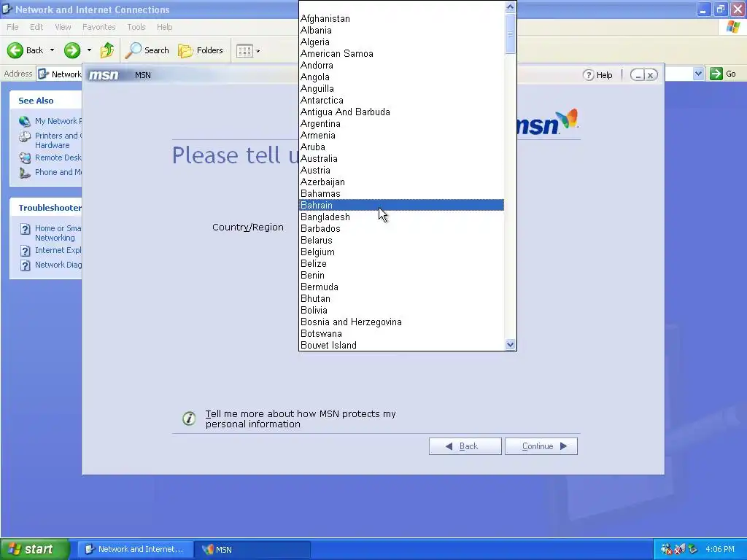Minimize the MSN setup dialog

(638, 75)
